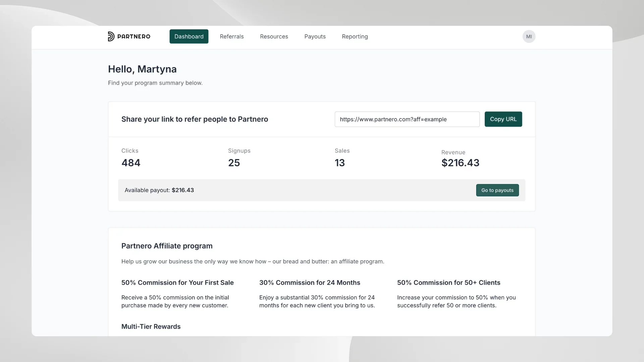The height and width of the screenshot is (362, 644).
Task: Click '30% Commission for 24 Months' heading
Action: (x=310, y=283)
